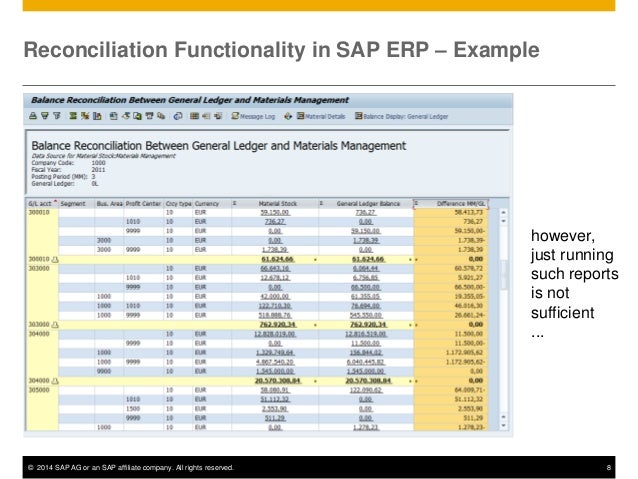Open General Ledger value 61.355,05
Viewport: 638px width, 479px height.
365,297
